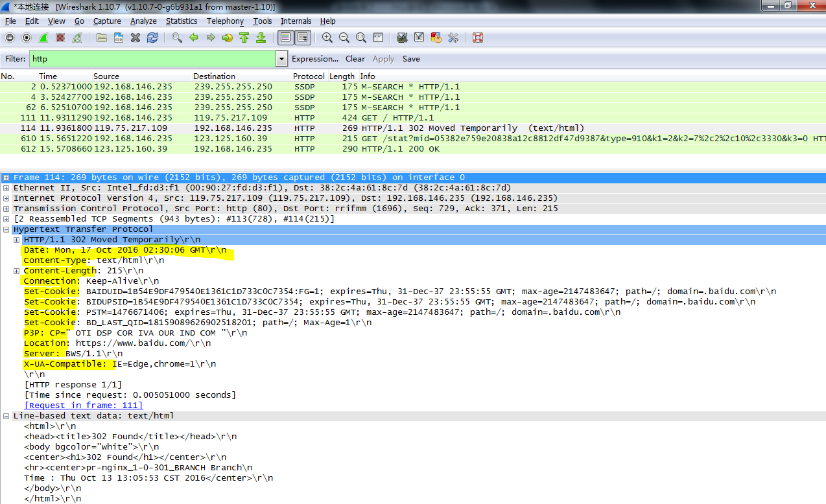Open the View menu
The image size is (826, 504).
point(56,21)
